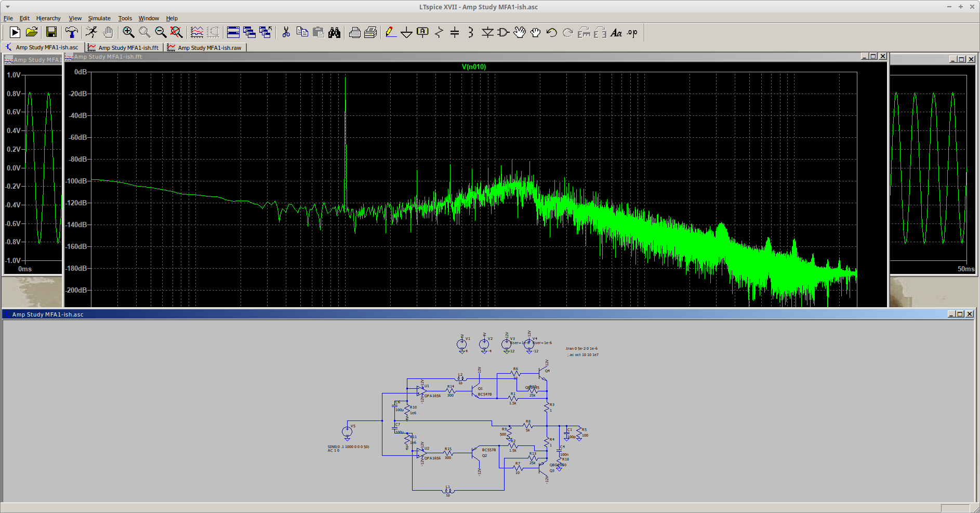
Task: Click the Mirror component icon
Action: click(x=600, y=33)
